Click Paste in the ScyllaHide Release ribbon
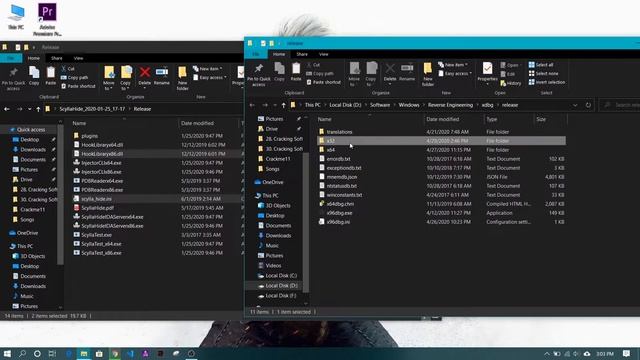Image resolution: width=640 pixels, height=360 pixels. click(51, 76)
